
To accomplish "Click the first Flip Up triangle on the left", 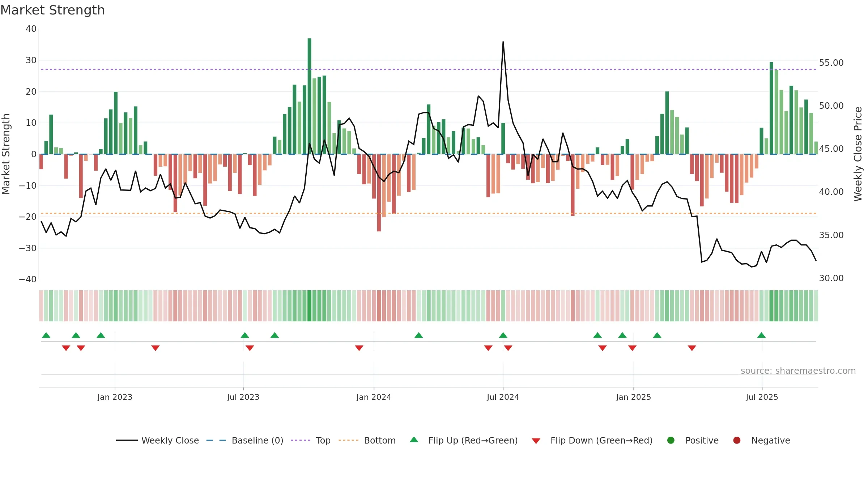I will click(46, 335).
